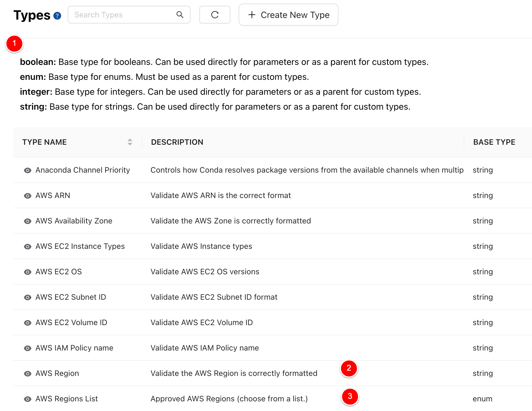Select the AWS Regions List row name
The height and width of the screenshot is (411, 532).
pos(67,399)
